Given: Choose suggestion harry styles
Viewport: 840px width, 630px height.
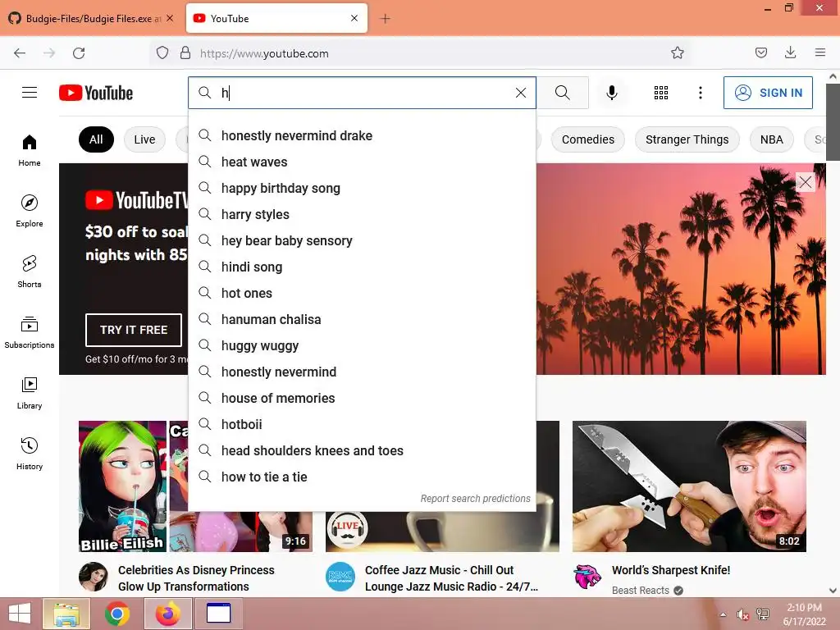Looking at the screenshot, I should coord(362,214).
